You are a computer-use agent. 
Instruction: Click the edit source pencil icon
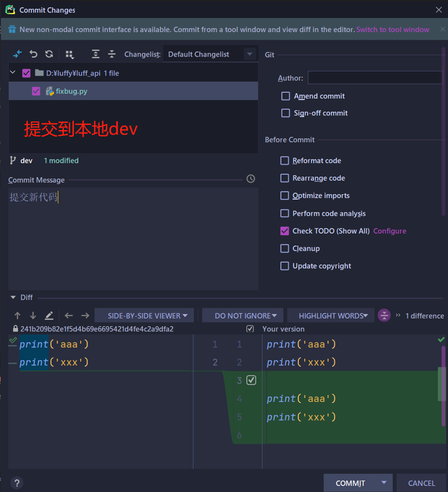click(49, 315)
